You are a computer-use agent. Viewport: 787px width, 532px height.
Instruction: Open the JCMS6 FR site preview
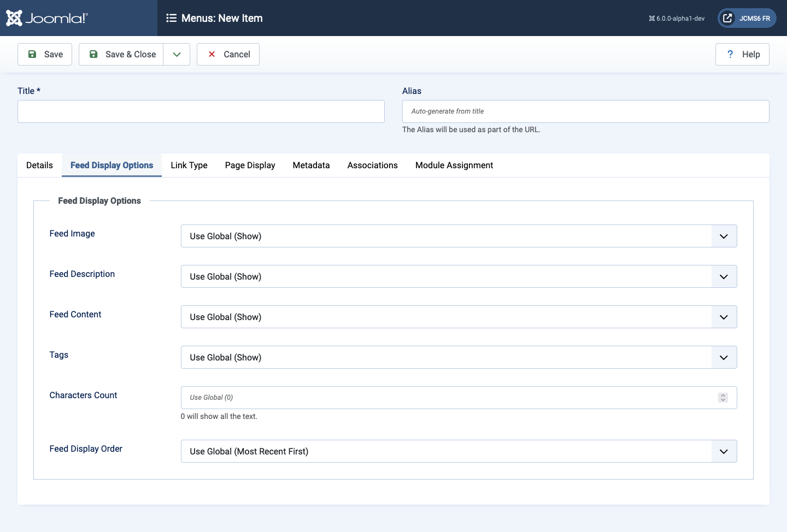pos(747,18)
